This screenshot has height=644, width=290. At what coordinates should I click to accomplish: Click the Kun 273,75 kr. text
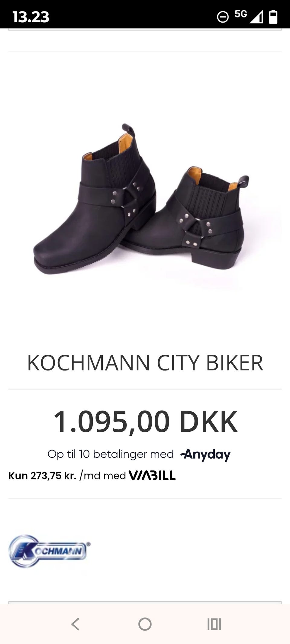(42, 476)
